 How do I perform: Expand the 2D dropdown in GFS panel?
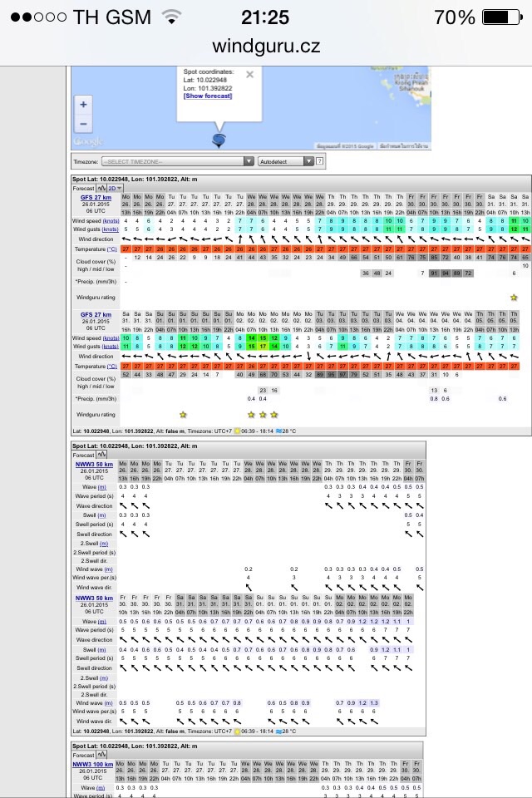[x=115, y=189]
